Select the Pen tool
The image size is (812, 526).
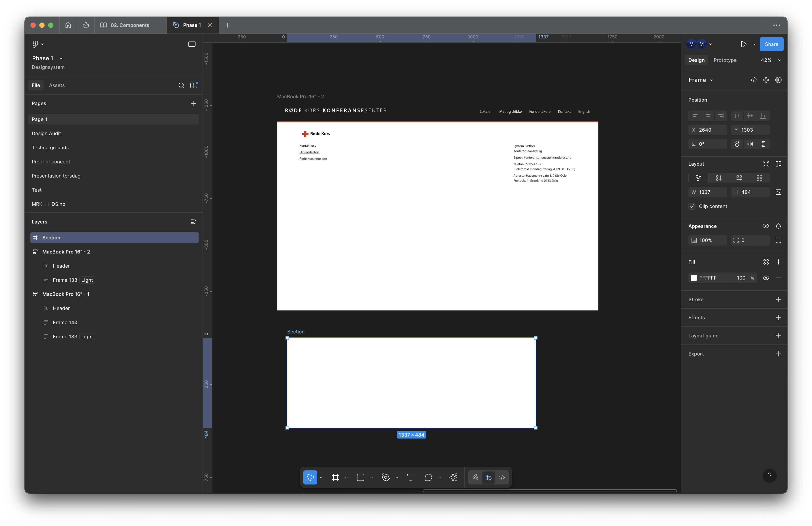pyautogui.click(x=385, y=477)
